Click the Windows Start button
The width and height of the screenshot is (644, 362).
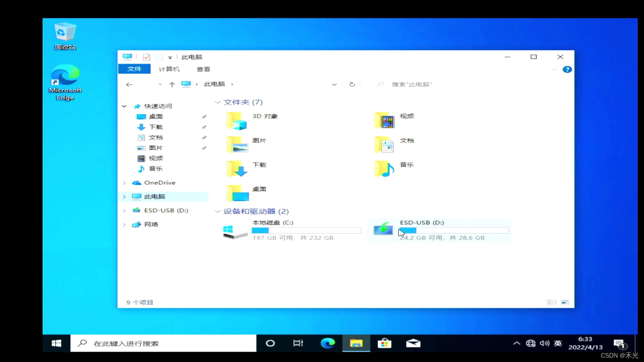pos(56,344)
